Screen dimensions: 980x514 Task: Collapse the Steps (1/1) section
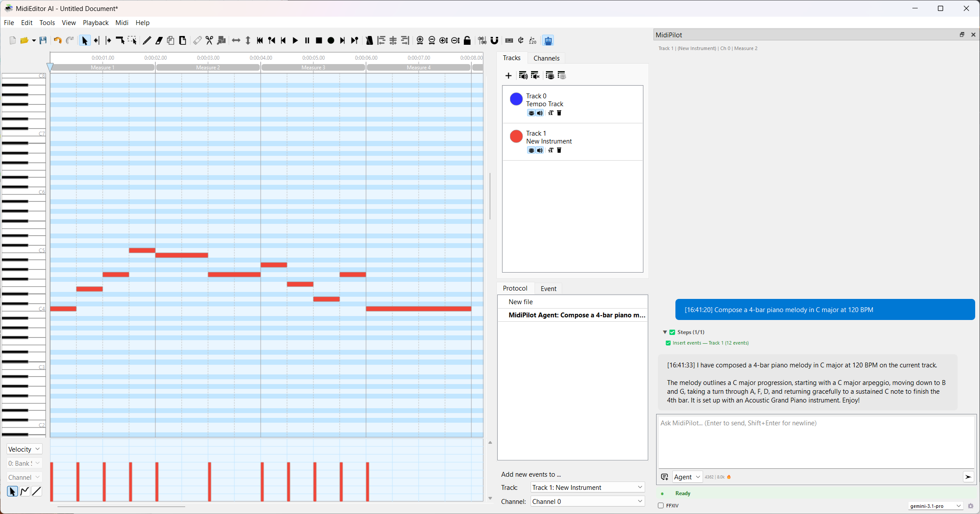(x=665, y=332)
